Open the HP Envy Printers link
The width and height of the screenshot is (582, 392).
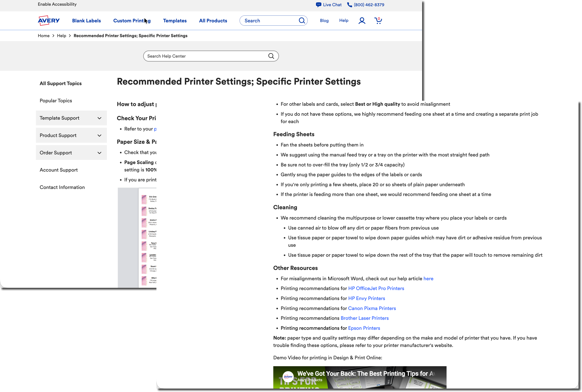point(367,298)
